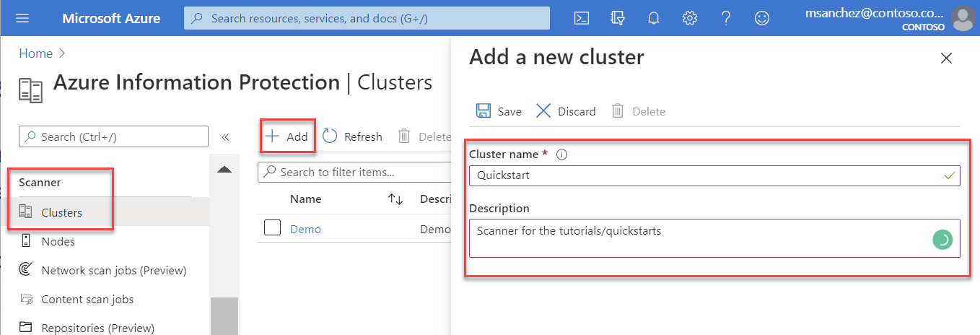Go to Home breadcrumb link

pyautogui.click(x=36, y=53)
